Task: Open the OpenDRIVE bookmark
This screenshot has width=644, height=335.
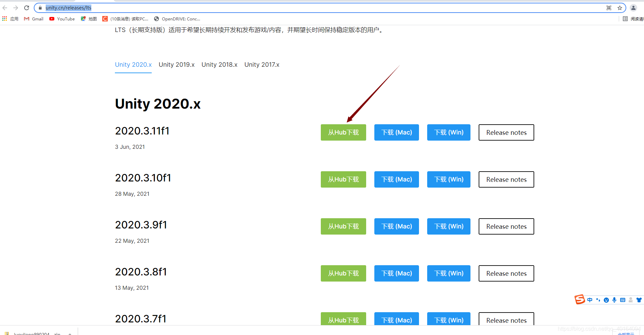Action: [177, 19]
